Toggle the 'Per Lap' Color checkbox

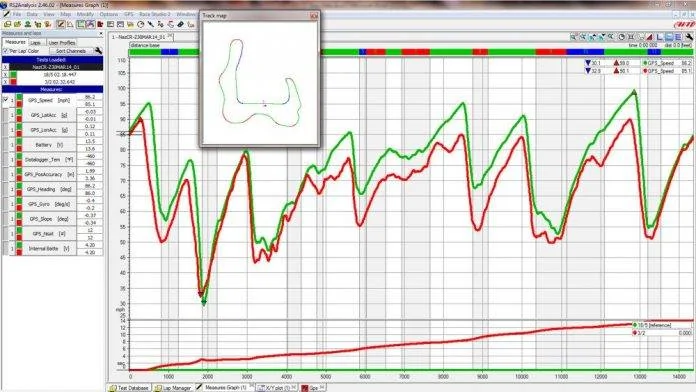pyautogui.click(x=5, y=51)
